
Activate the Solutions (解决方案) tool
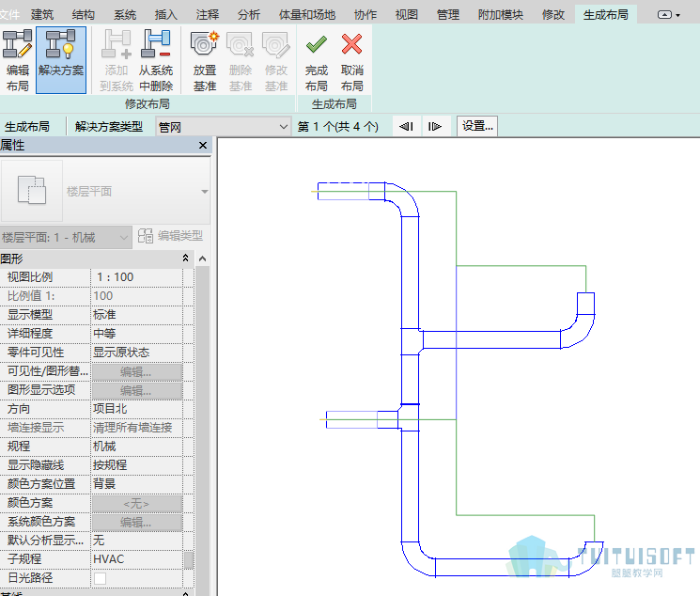(61, 60)
